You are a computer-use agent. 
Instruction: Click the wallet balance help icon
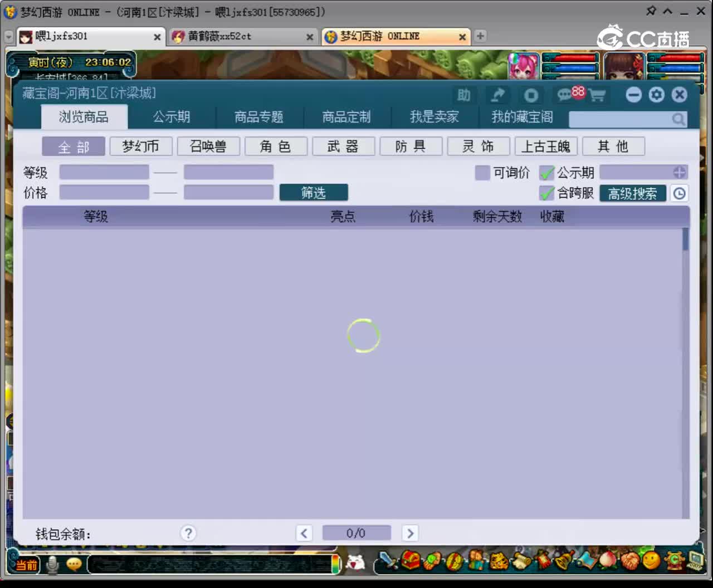pyautogui.click(x=188, y=533)
